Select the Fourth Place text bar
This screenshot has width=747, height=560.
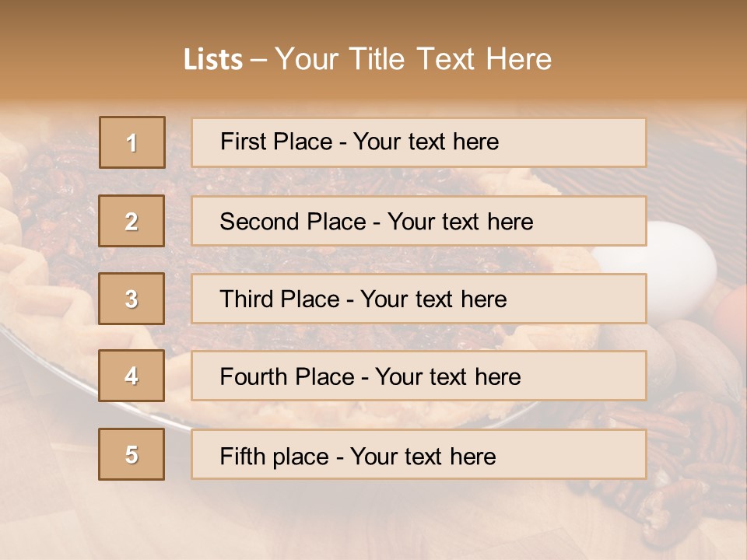(419, 376)
